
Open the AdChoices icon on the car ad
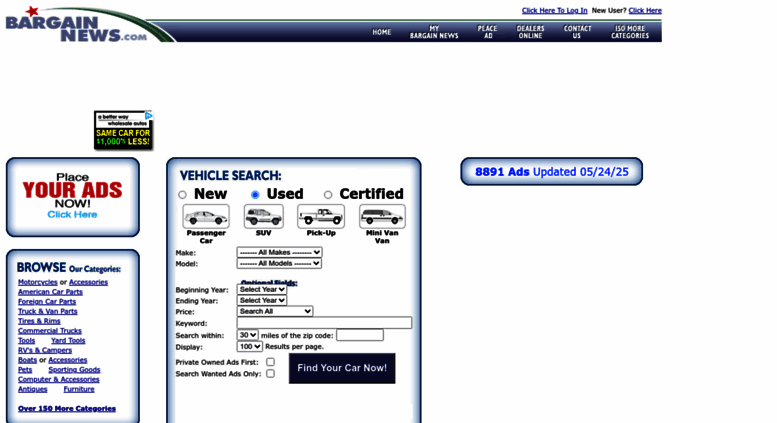point(148,115)
